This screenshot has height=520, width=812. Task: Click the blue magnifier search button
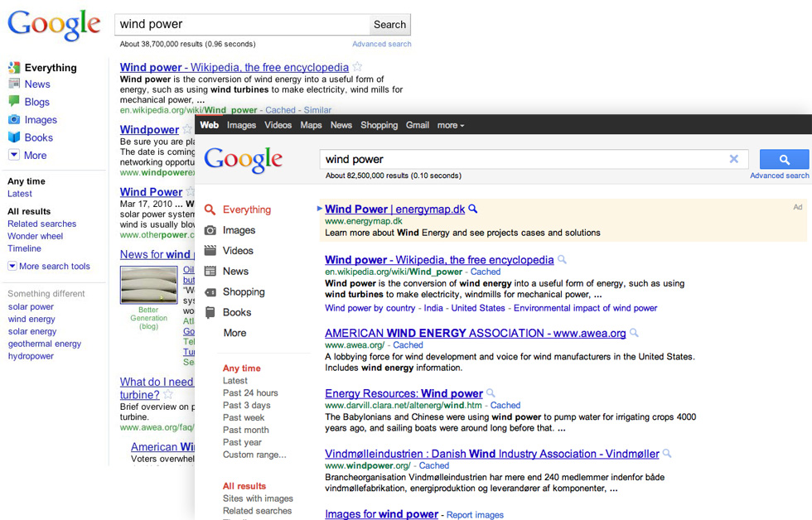(784, 159)
